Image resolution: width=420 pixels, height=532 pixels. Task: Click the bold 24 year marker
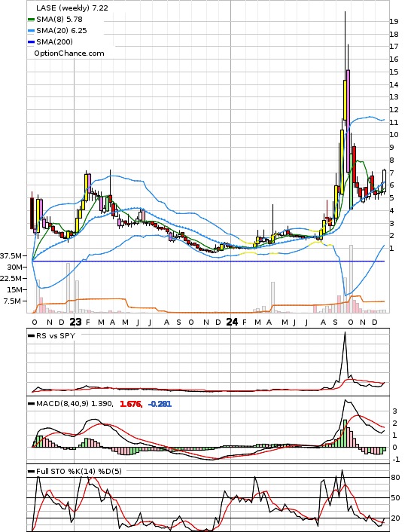[x=232, y=322]
